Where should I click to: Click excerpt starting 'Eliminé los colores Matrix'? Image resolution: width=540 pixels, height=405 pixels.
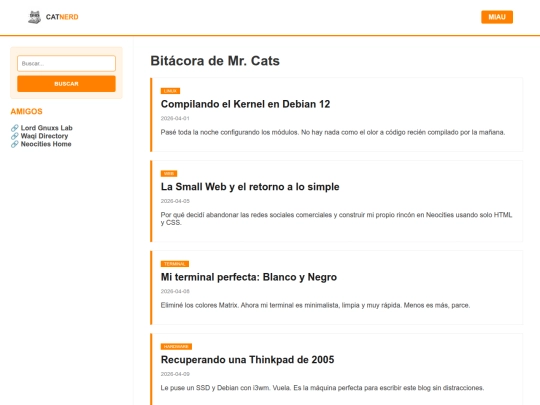point(315,305)
